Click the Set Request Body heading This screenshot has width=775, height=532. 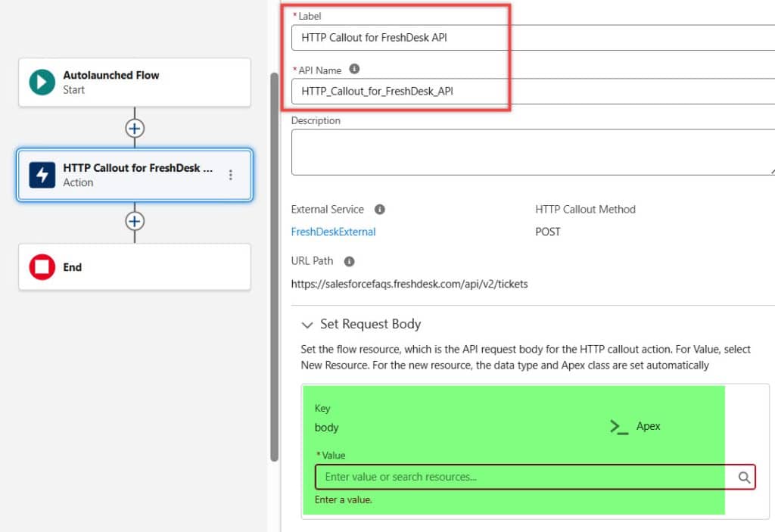click(x=371, y=324)
